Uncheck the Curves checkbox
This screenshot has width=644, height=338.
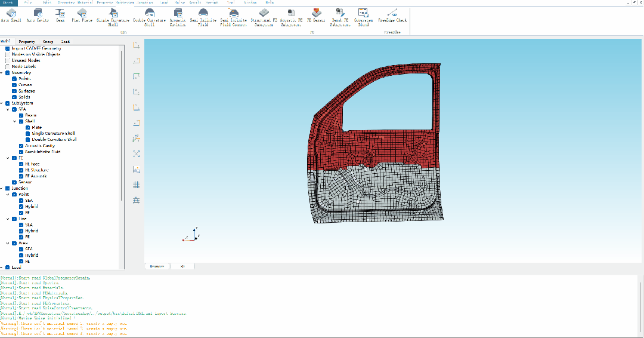pos(14,85)
